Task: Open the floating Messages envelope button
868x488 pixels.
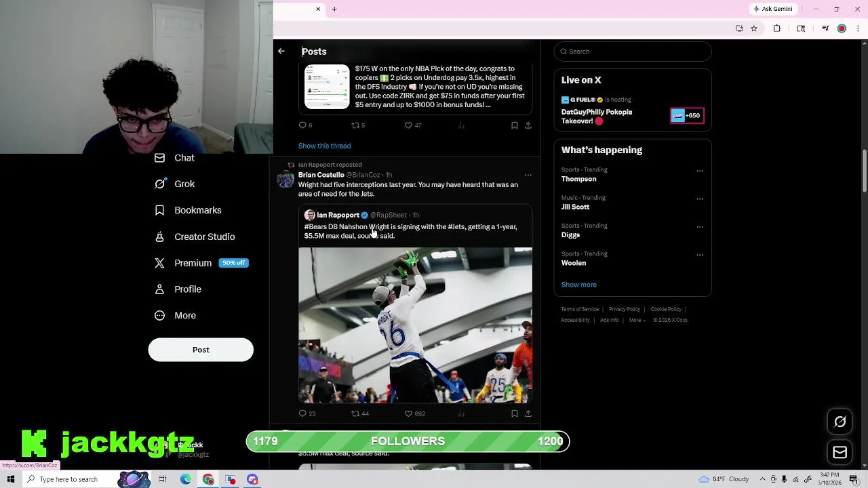Action: (840, 452)
